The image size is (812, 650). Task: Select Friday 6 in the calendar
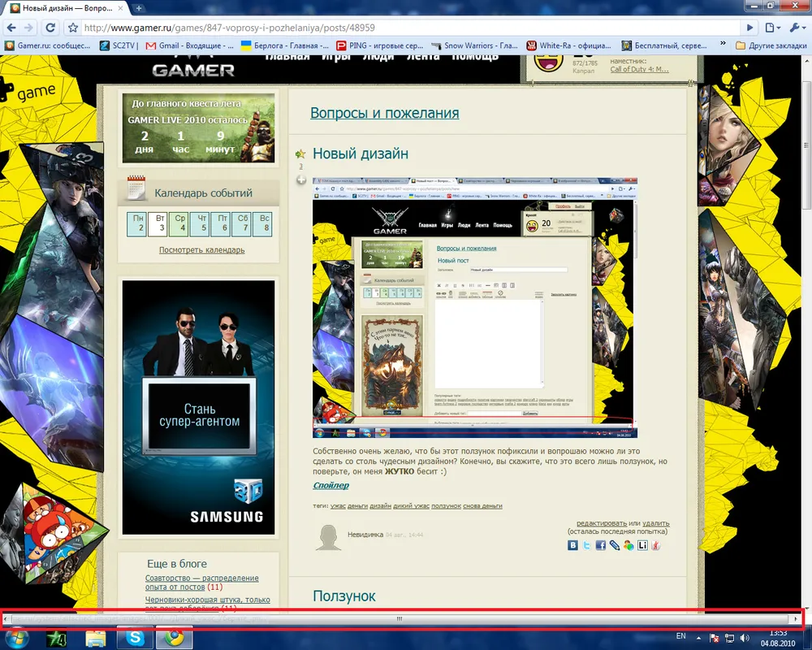pos(221,224)
